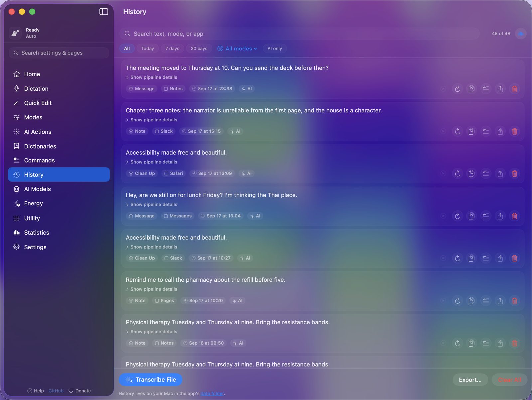Enable the 'AI only' filter
Screen dimensions: 532x400
[275, 49]
